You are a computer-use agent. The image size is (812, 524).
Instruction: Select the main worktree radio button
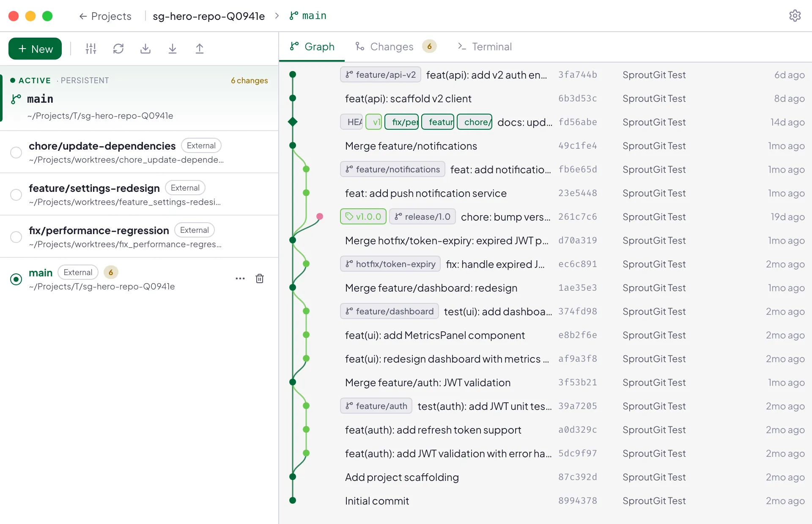pos(16,279)
